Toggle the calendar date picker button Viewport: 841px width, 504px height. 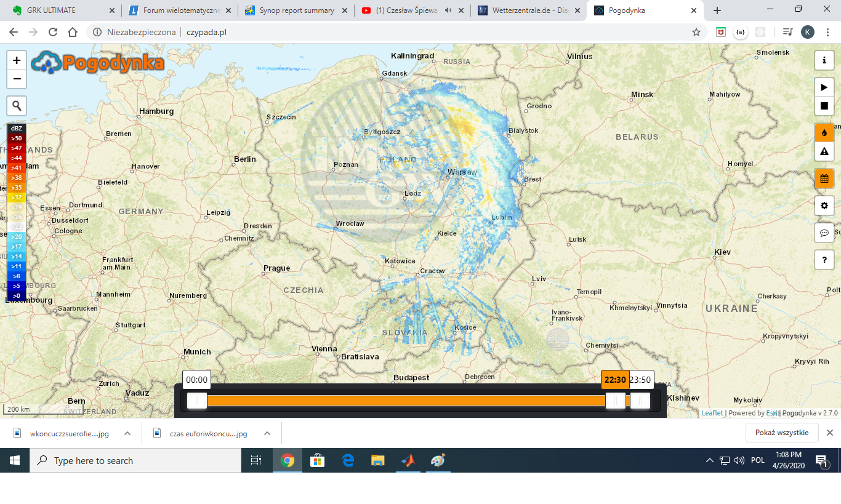tap(824, 178)
